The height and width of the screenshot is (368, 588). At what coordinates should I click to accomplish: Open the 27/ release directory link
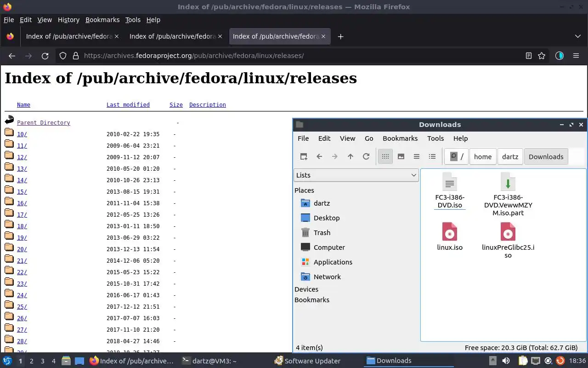pos(22,330)
